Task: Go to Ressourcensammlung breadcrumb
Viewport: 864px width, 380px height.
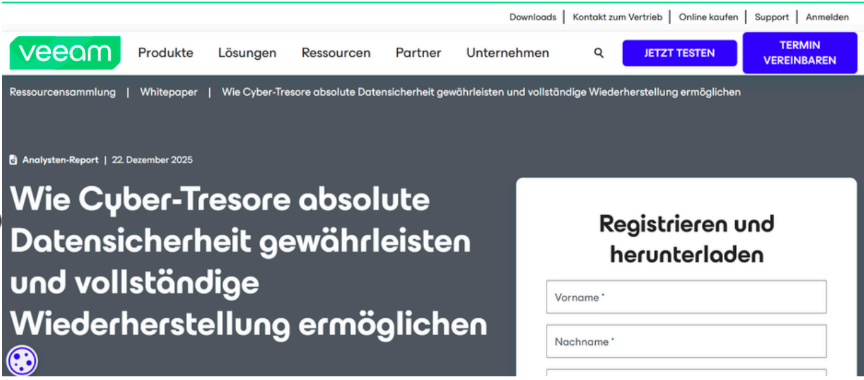Action: coord(62,92)
